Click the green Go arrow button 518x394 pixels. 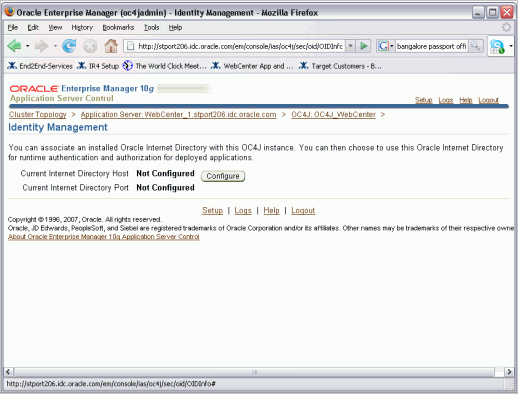point(364,46)
